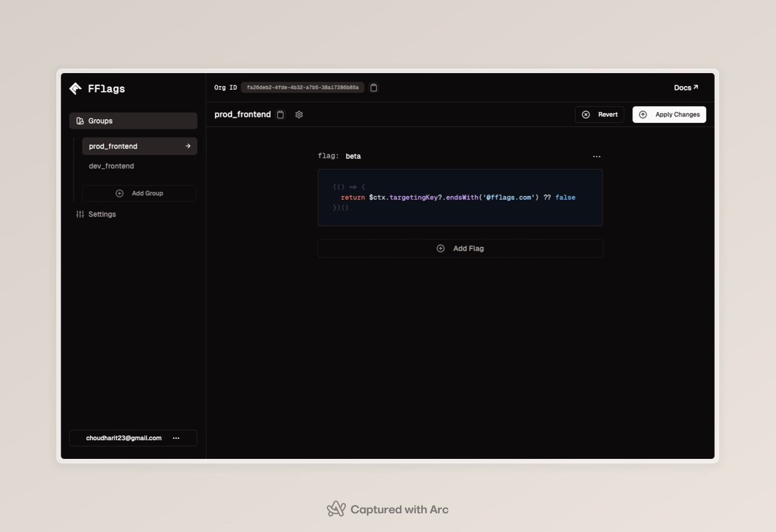Select the Groups icon in the sidebar

coord(79,120)
